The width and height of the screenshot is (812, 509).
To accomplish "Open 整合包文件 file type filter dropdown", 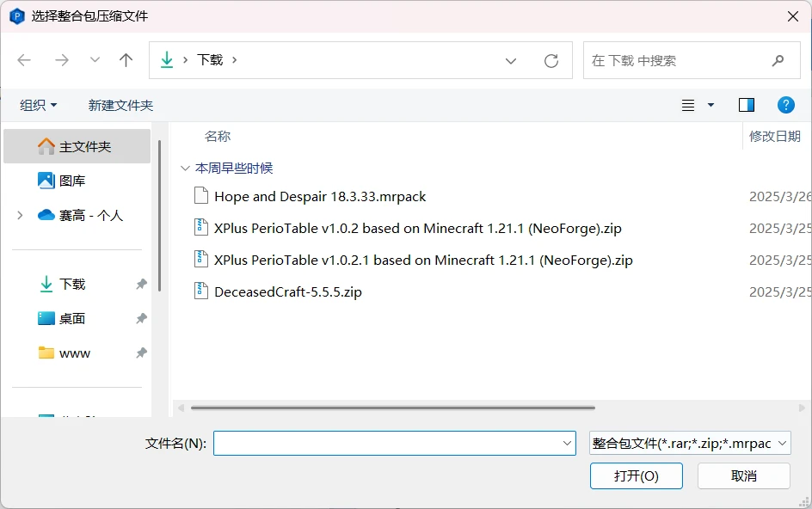I will [690, 444].
